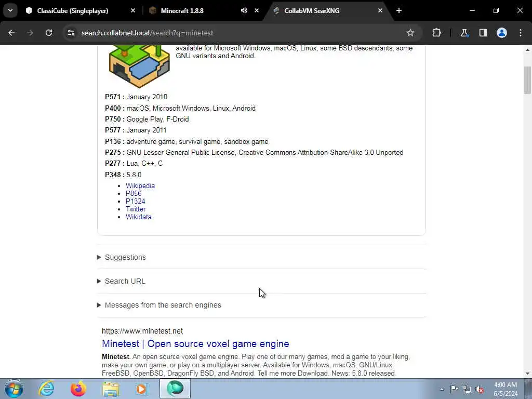Show hidden tray icons arrow
Viewport: 532px width, 399px height.
pyautogui.click(x=442, y=389)
